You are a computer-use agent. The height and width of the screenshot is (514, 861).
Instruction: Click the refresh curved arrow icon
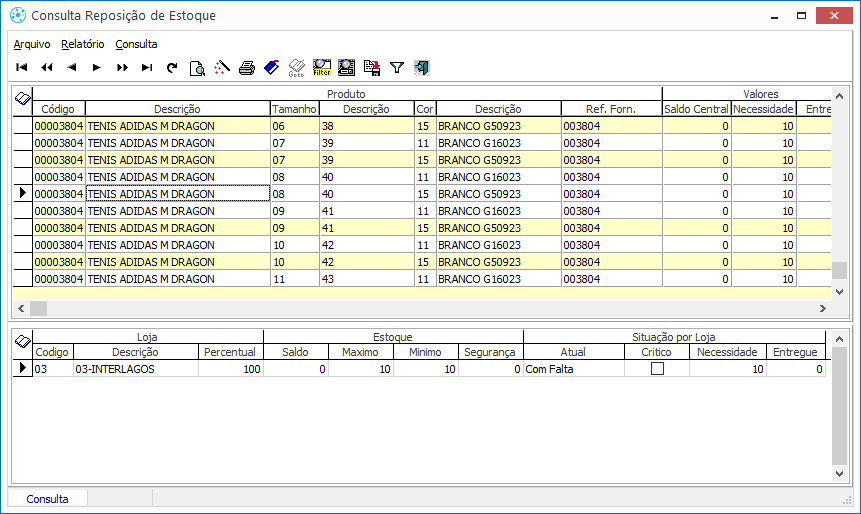coord(172,68)
